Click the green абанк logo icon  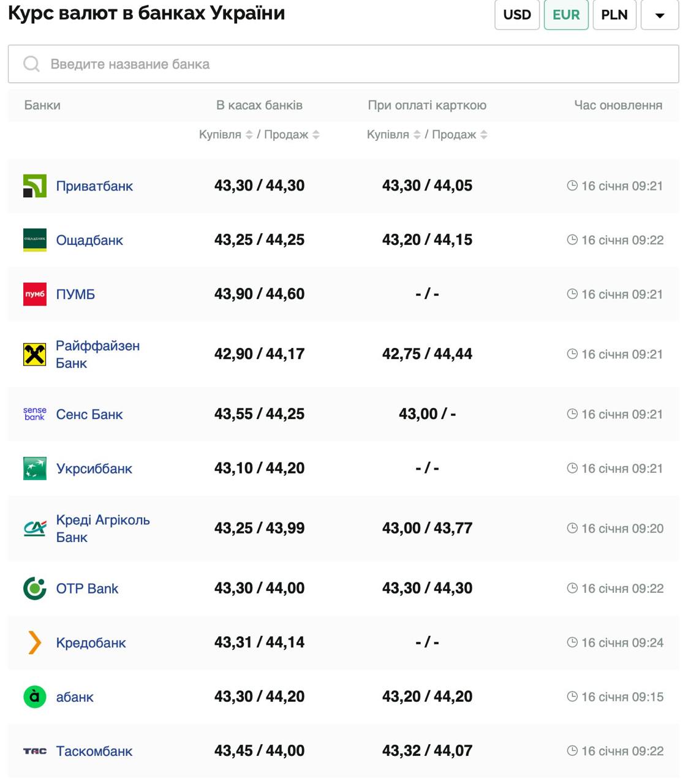35,696
